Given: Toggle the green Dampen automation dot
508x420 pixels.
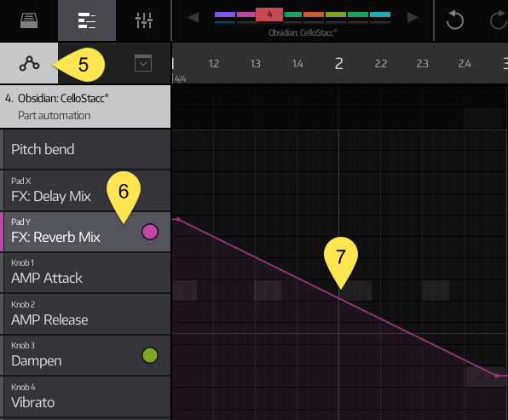Looking at the screenshot, I should click(x=150, y=355).
